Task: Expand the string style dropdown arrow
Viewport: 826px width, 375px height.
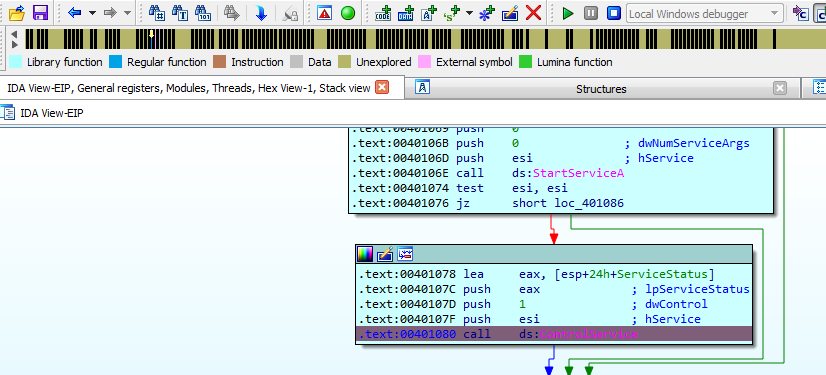Action: (x=470, y=13)
